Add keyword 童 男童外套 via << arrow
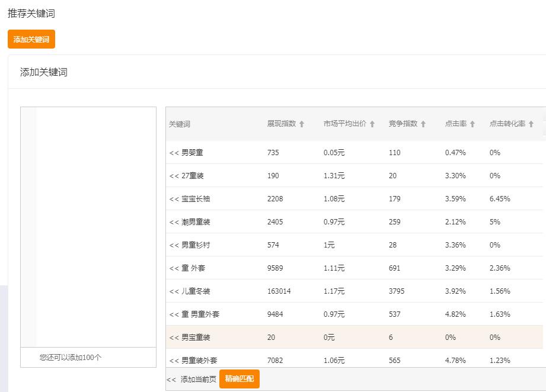This screenshot has width=546, height=392. coord(174,314)
